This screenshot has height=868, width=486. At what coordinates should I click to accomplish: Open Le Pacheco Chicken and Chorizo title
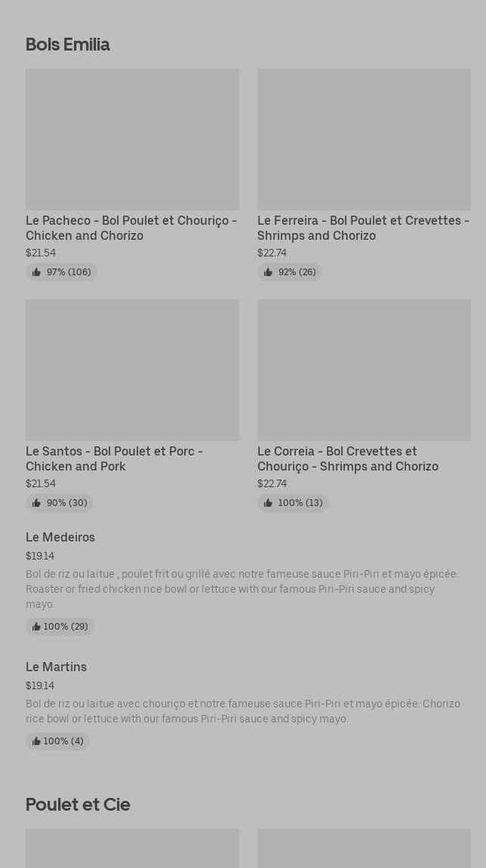point(131,228)
